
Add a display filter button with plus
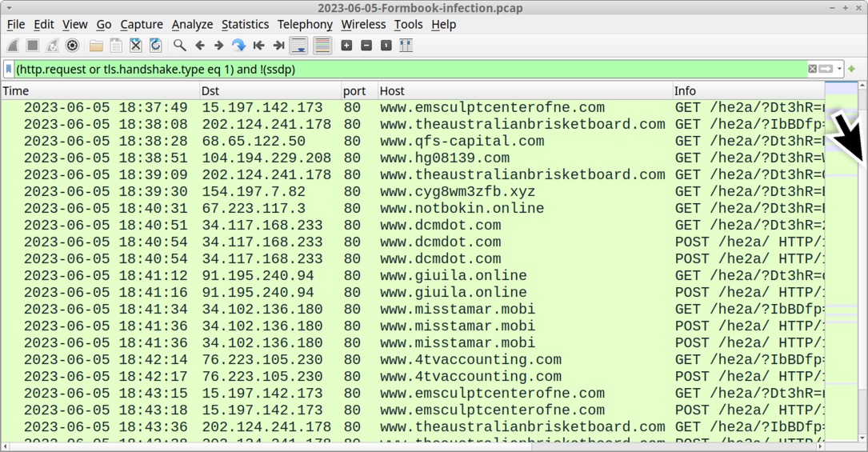[x=851, y=69]
